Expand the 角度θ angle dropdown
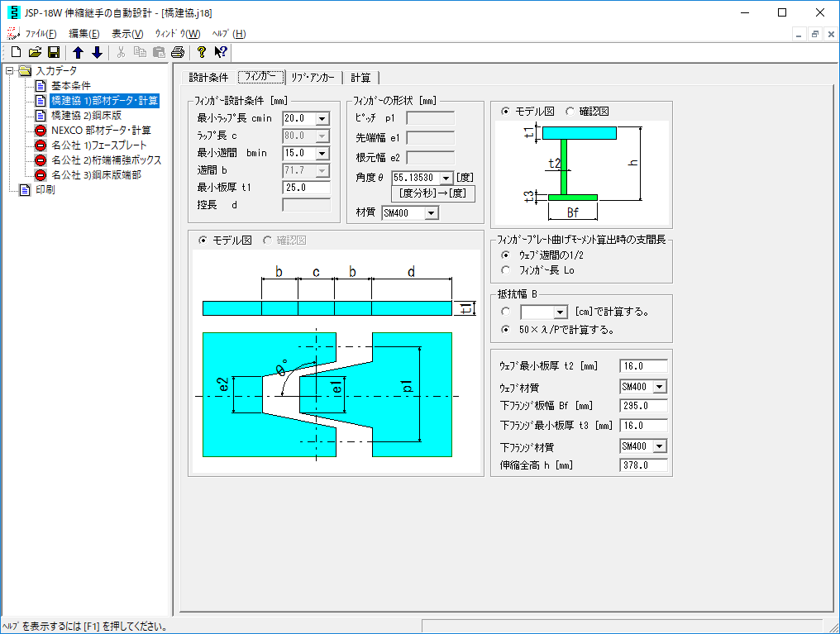This screenshot has height=634, width=840. pyautogui.click(x=446, y=178)
